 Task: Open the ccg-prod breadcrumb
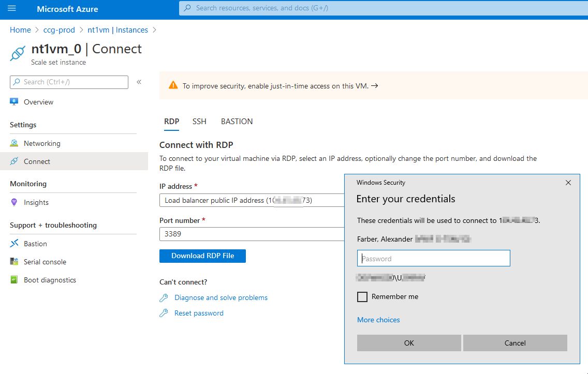pyautogui.click(x=59, y=30)
